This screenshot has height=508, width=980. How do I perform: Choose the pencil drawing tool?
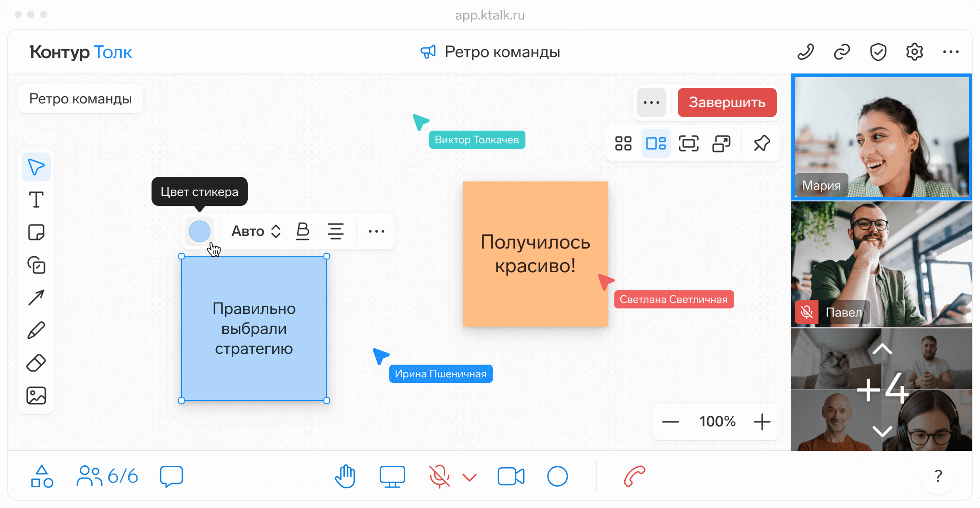[x=36, y=330]
